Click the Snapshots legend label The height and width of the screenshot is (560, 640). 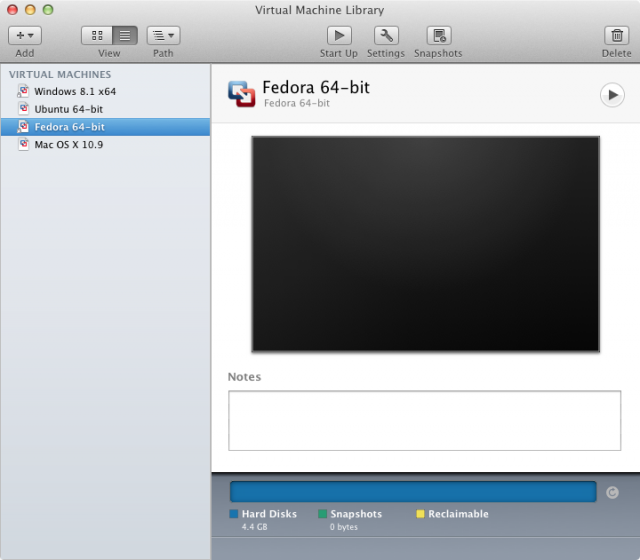pyautogui.click(x=356, y=514)
